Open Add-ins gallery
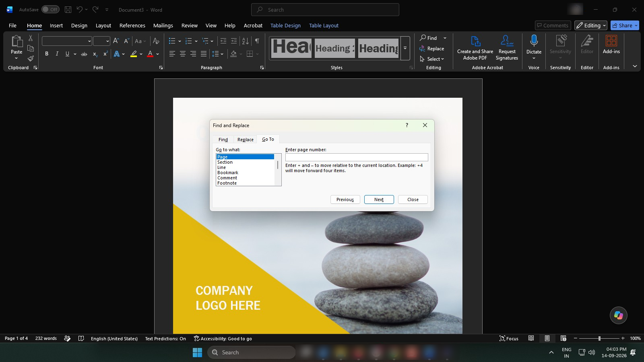This screenshot has width=644, height=362. click(611, 44)
